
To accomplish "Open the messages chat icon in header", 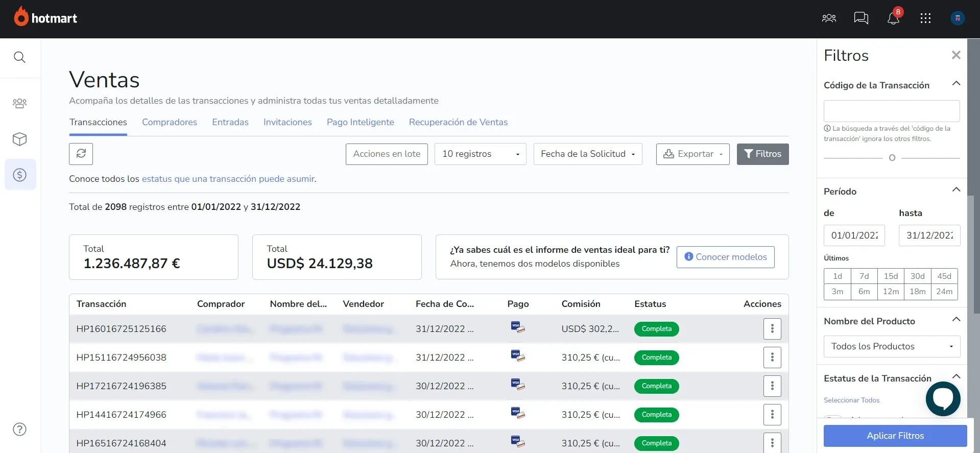I will [861, 19].
